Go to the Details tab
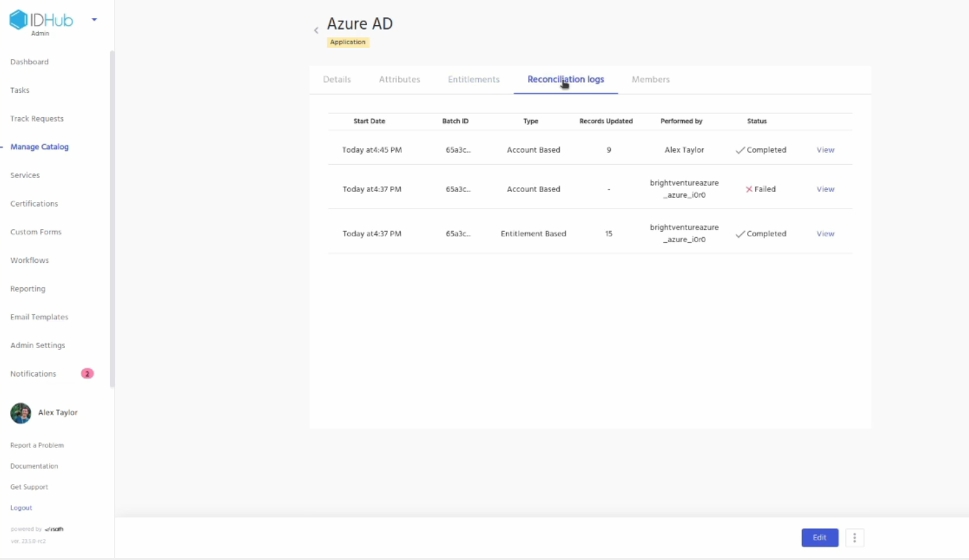 (337, 79)
